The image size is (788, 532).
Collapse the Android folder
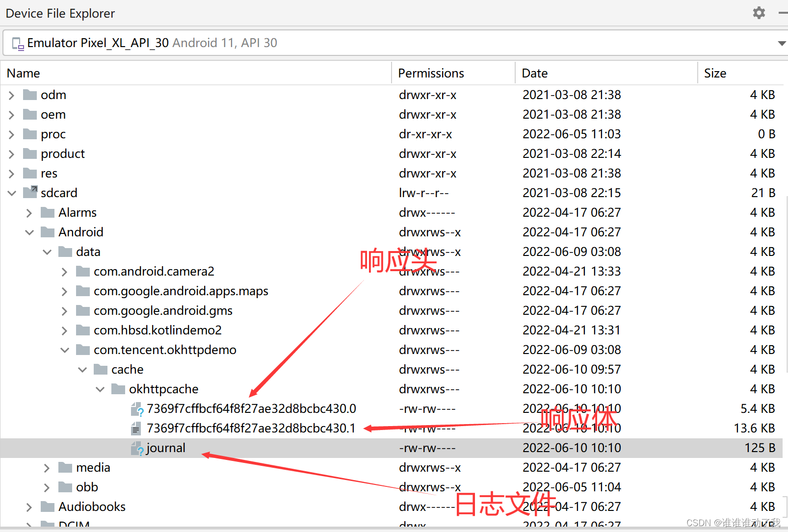pyautogui.click(x=29, y=232)
